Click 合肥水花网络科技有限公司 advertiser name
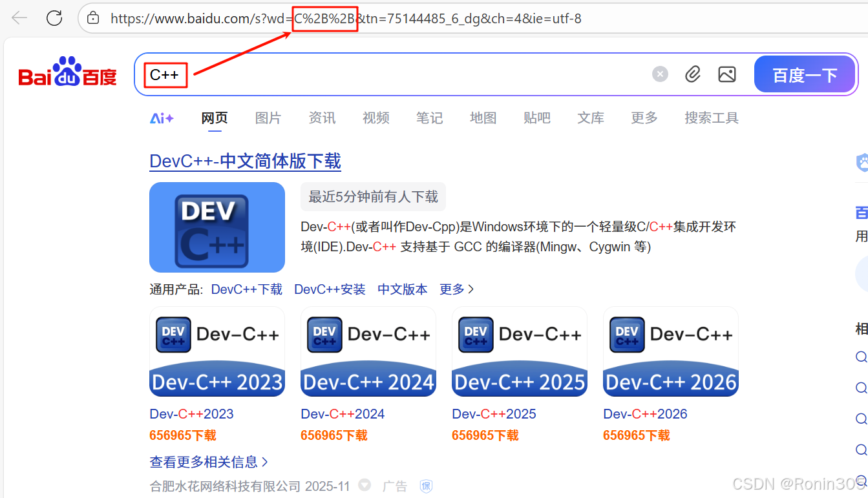The height and width of the screenshot is (498, 868). coord(225,486)
